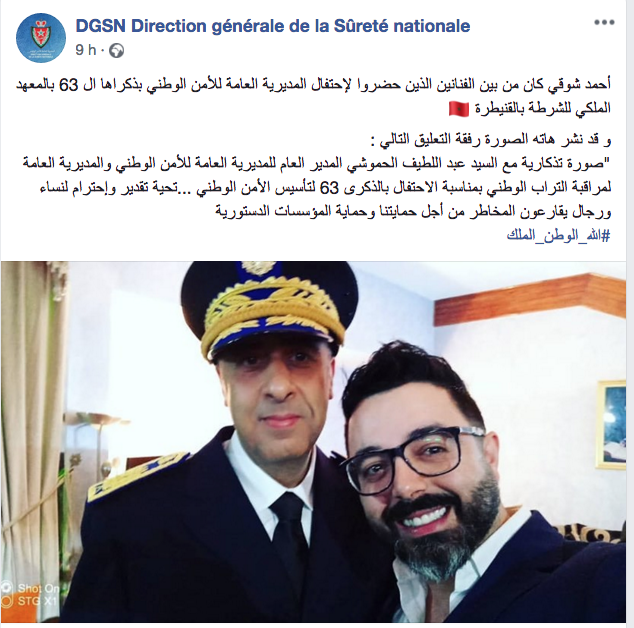Click the line 'و قد نشر هاته الصورة'
Screen dimensions: 634x628
490,140
